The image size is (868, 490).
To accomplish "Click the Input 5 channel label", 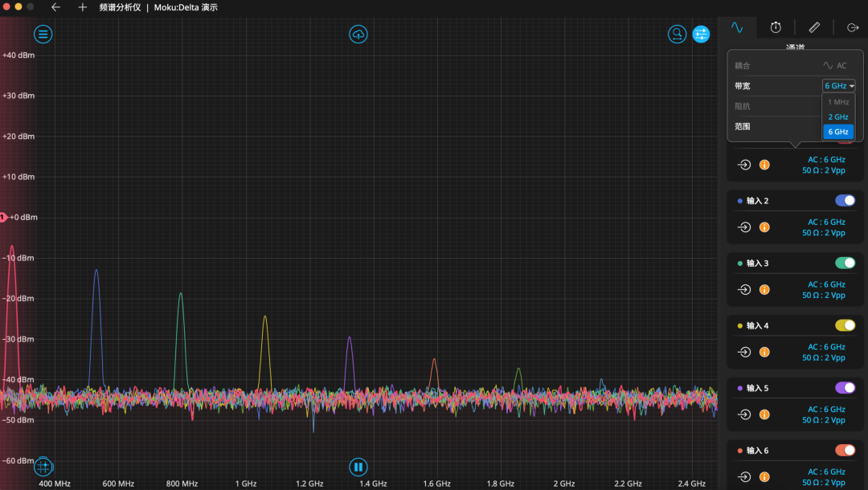I will click(757, 388).
